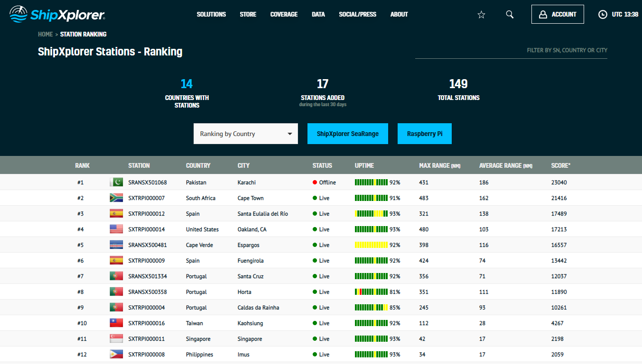Click the score value 23040

pyautogui.click(x=559, y=182)
